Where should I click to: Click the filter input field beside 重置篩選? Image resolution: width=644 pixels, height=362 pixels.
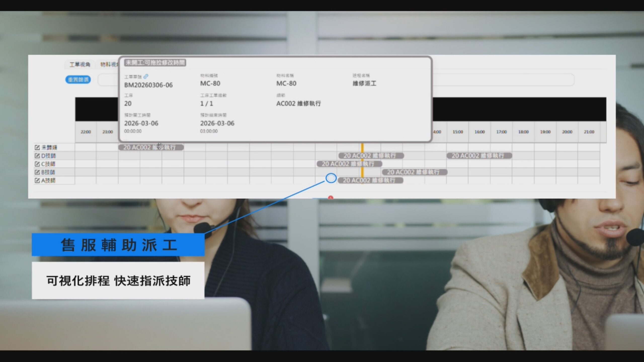(108, 80)
